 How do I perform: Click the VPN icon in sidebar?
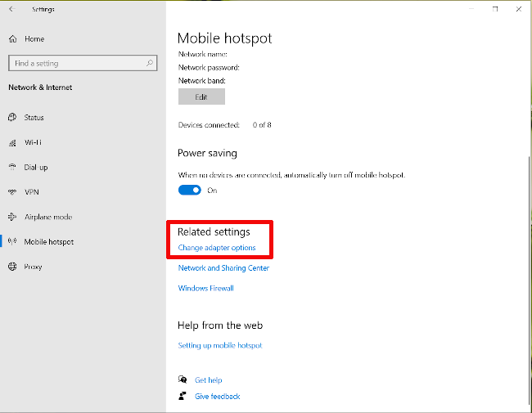[12, 192]
